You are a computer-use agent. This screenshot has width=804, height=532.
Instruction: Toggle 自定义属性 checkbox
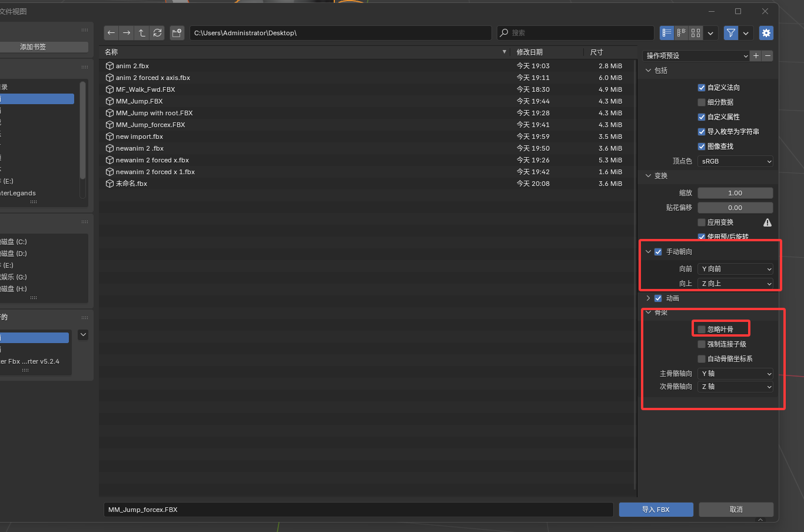pos(702,117)
